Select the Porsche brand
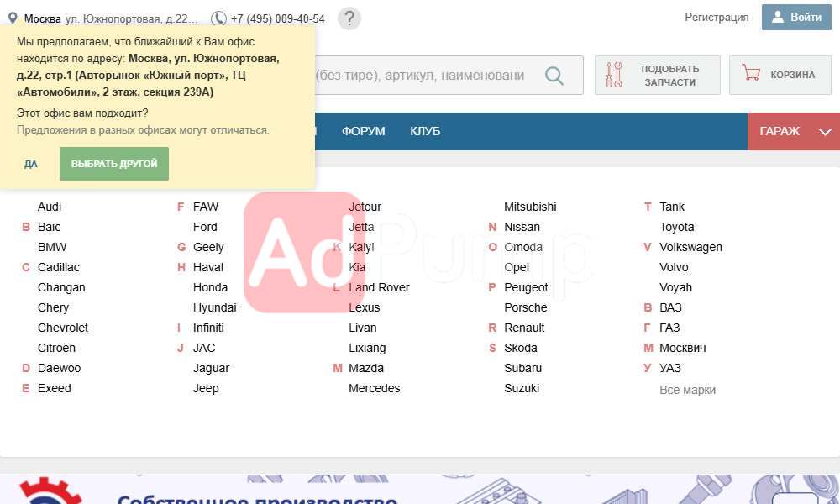Viewport: 840px width, 504px height. (x=526, y=308)
